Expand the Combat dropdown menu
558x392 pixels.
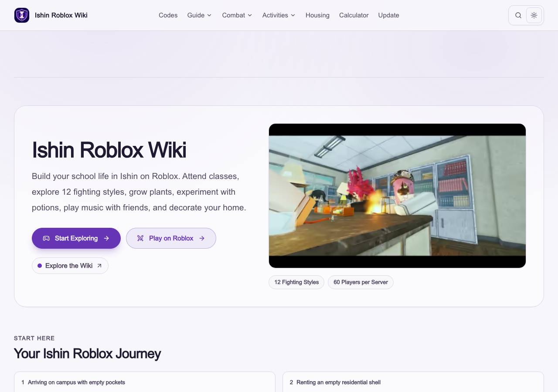tap(237, 15)
